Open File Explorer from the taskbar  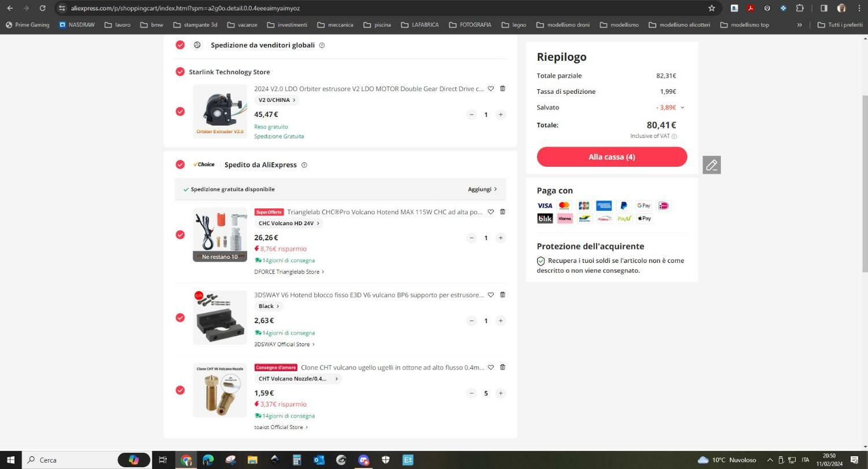252,460
